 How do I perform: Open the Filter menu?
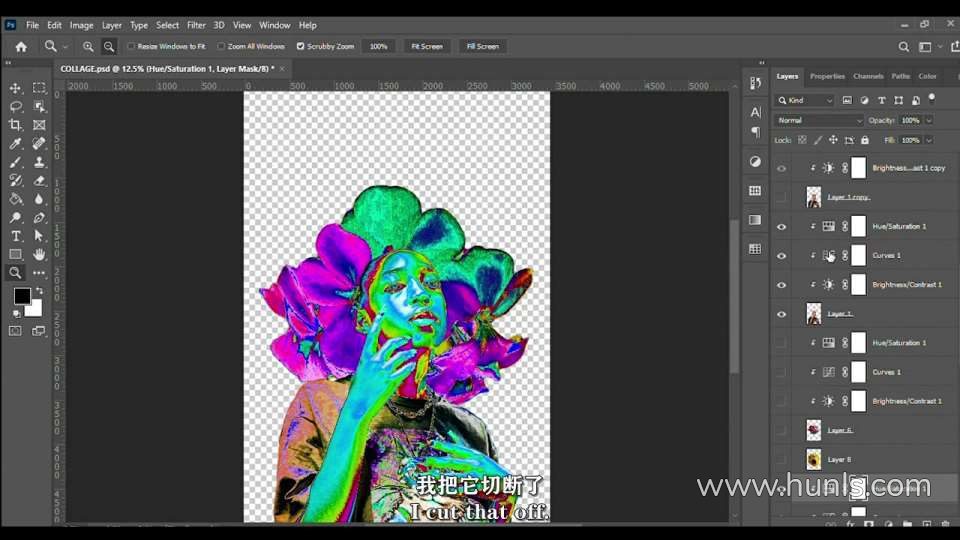tap(197, 25)
